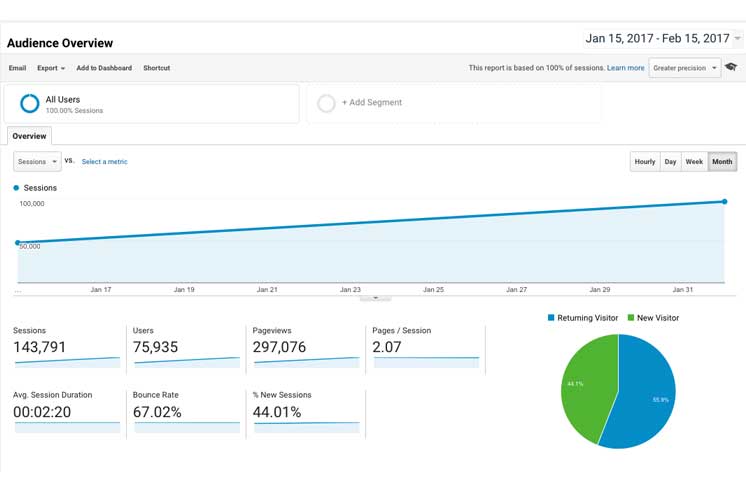
Task: Click the Sessions sparkline chart
Action: click(x=66, y=362)
